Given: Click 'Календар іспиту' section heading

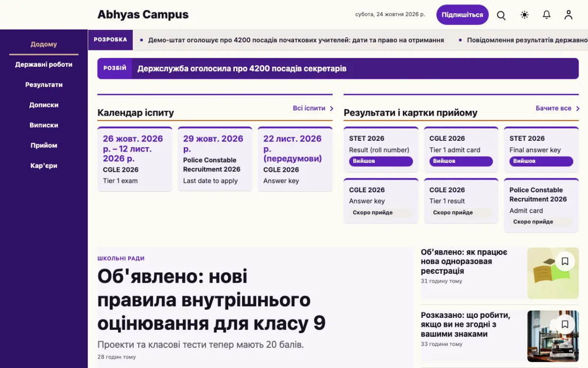Looking at the screenshot, I should pos(136,113).
